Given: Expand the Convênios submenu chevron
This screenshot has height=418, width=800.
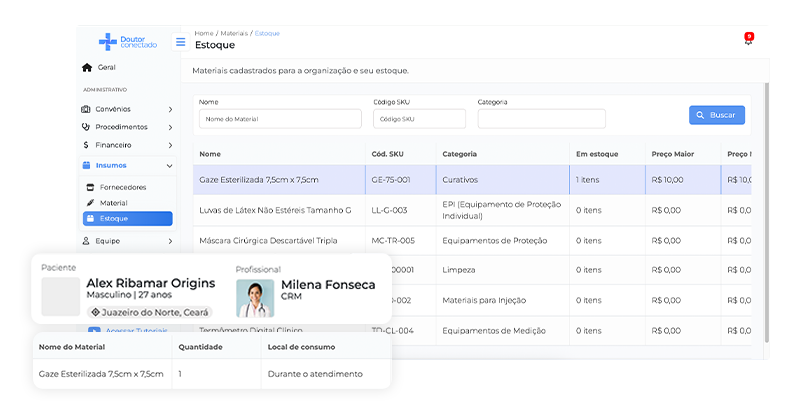Looking at the screenshot, I should coord(170,109).
